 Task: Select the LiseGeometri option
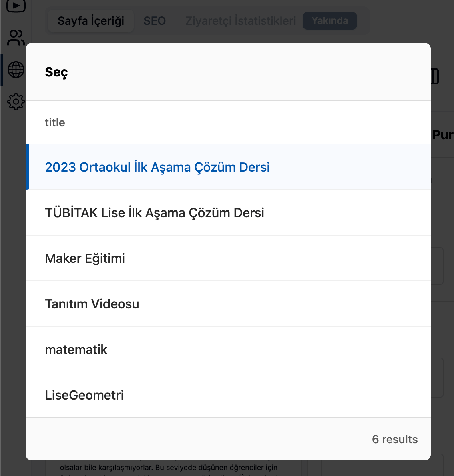[84, 395]
